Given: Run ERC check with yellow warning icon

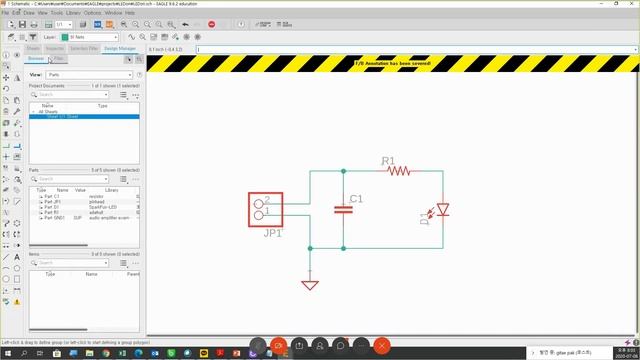Looking at the screenshot, I should tap(17, 302).
